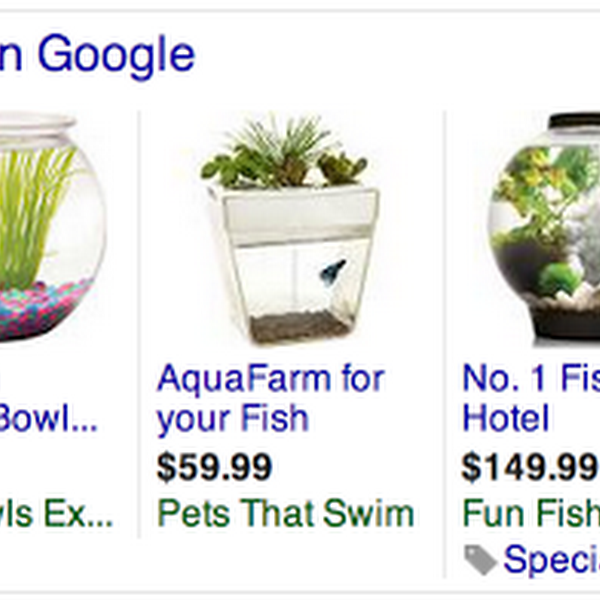Image resolution: width=600 pixels, height=600 pixels.
Task: Visit the Fun Fish merchant link
Action: [530, 514]
